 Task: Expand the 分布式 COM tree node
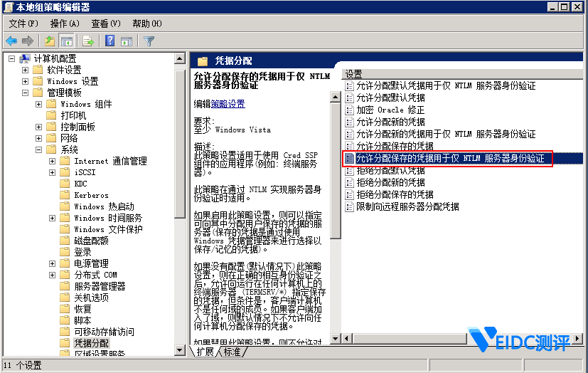[x=52, y=275]
